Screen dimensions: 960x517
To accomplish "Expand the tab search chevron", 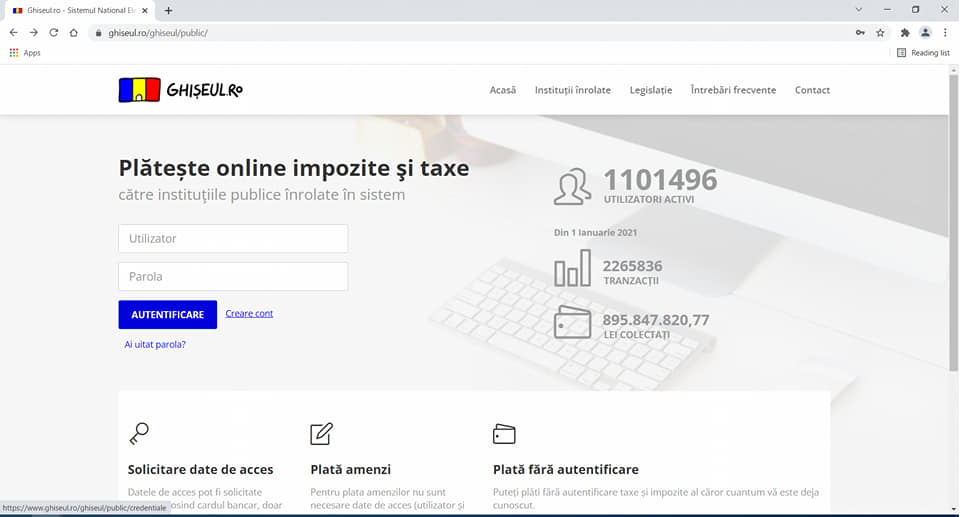I will [859, 9].
